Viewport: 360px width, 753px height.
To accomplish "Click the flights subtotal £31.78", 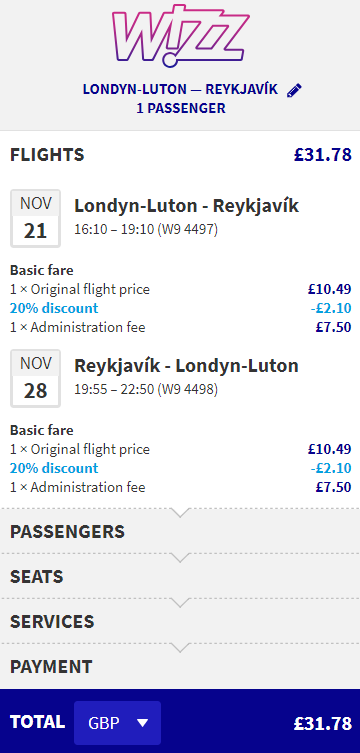I will click(x=323, y=155).
